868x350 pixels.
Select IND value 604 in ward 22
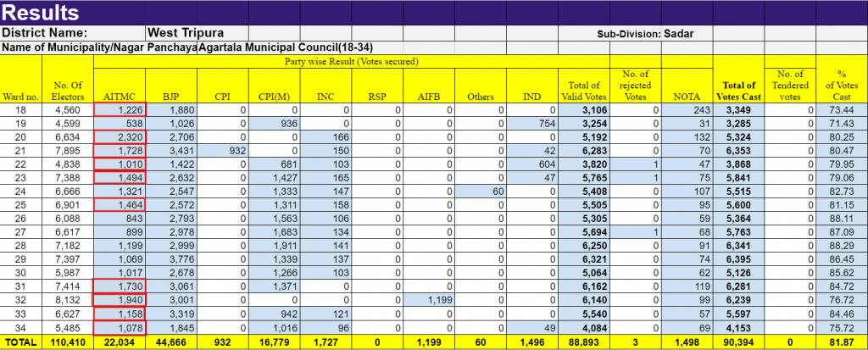pyautogui.click(x=532, y=164)
